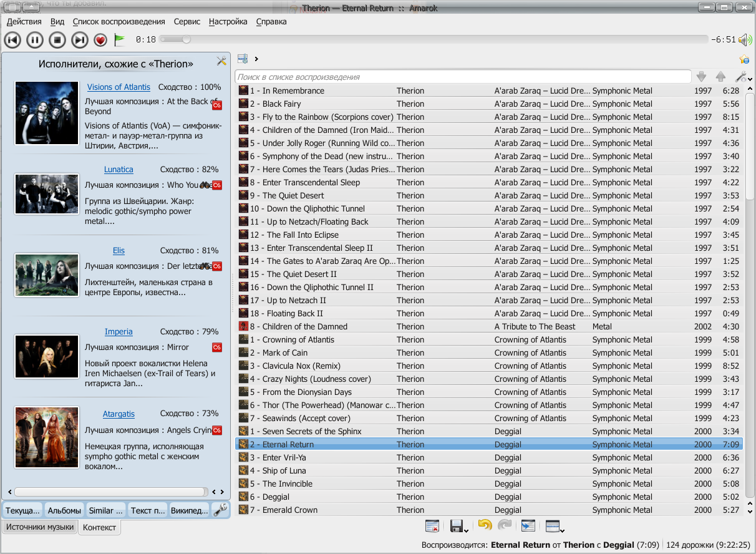Select track 2 - Black Fairy
756x554 pixels.
click(490, 104)
